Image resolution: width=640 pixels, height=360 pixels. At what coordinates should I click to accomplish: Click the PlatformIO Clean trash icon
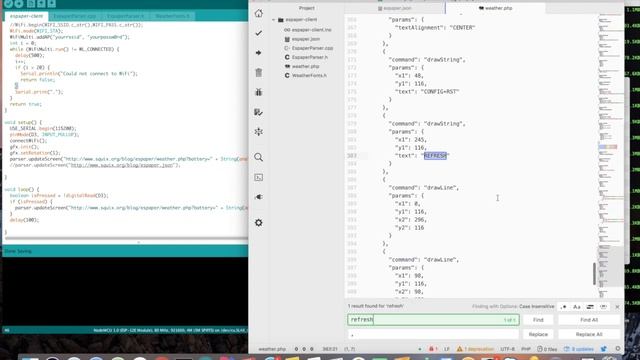258,73
